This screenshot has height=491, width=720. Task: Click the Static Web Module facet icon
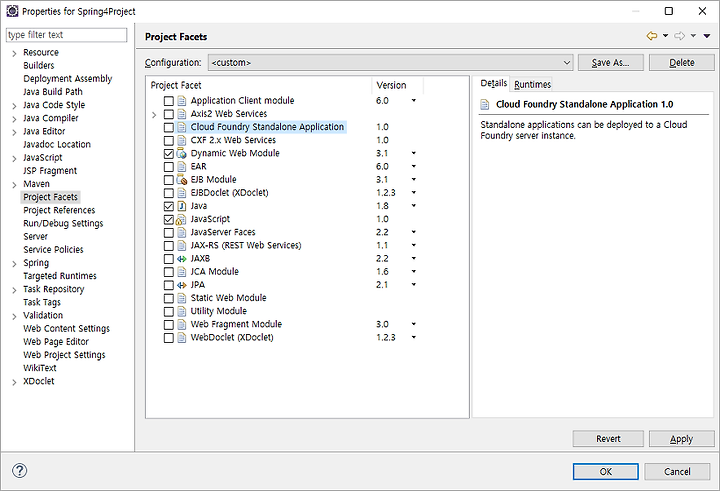(182, 298)
